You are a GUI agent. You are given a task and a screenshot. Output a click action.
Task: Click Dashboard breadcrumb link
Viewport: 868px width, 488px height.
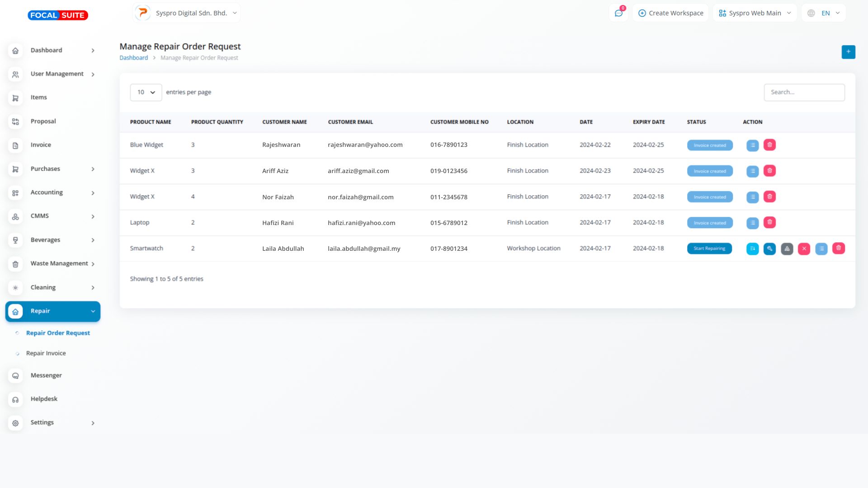[133, 58]
